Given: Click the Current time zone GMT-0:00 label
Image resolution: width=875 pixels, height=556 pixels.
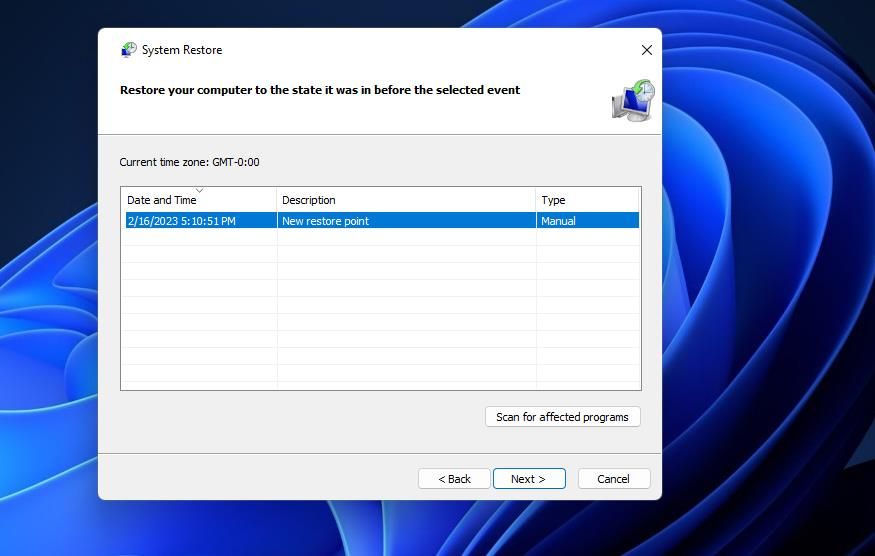Looking at the screenshot, I should tap(190, 162).
